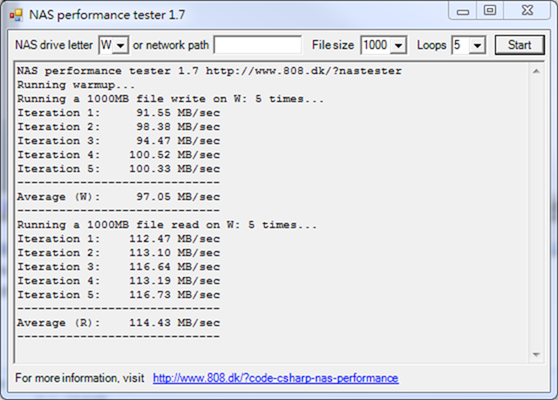Screen dimensions: 558x400
Task: Open the 808.dk code-csharp-nas-performance link
Action: click(276, 378)
